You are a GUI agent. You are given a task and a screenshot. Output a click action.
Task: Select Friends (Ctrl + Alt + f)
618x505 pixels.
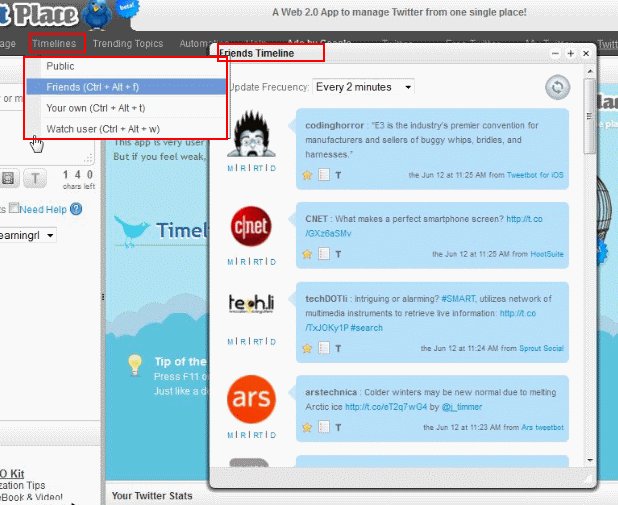coord(126,87)
